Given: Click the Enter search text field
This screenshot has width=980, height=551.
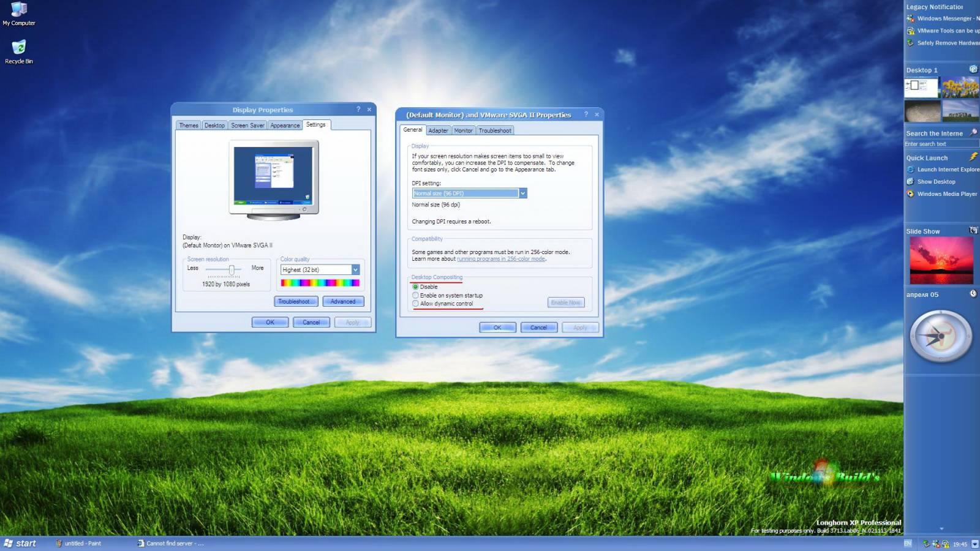Looking at the screenshot, I should point(941,144).
